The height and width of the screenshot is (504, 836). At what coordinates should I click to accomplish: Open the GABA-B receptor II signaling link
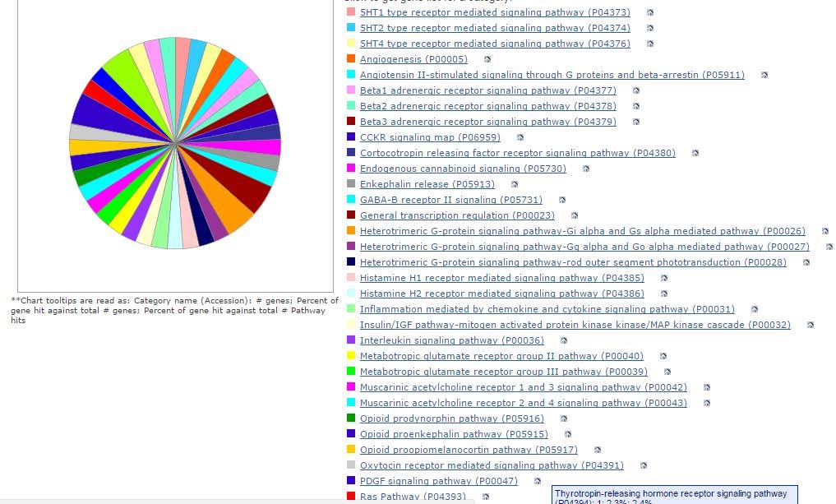tap(451, 200)
